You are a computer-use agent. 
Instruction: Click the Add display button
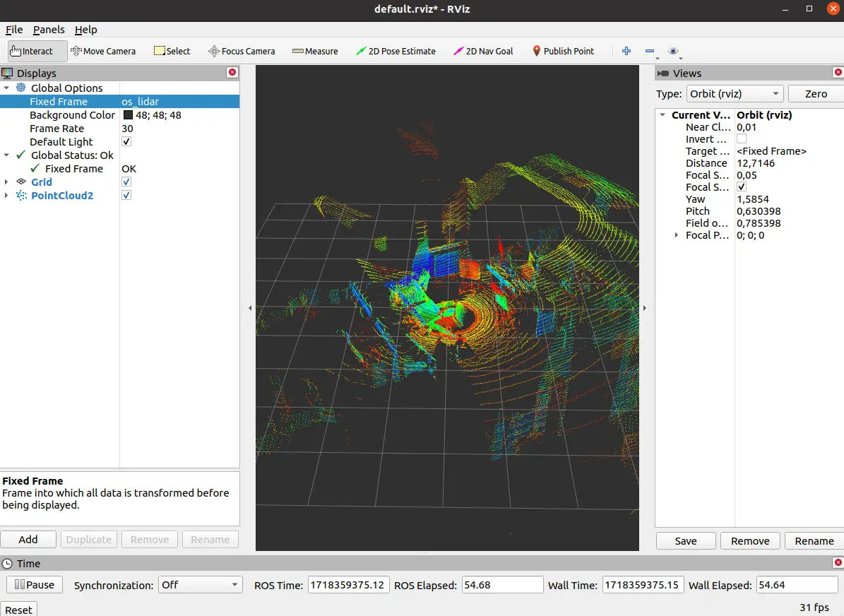coord(28,540)
